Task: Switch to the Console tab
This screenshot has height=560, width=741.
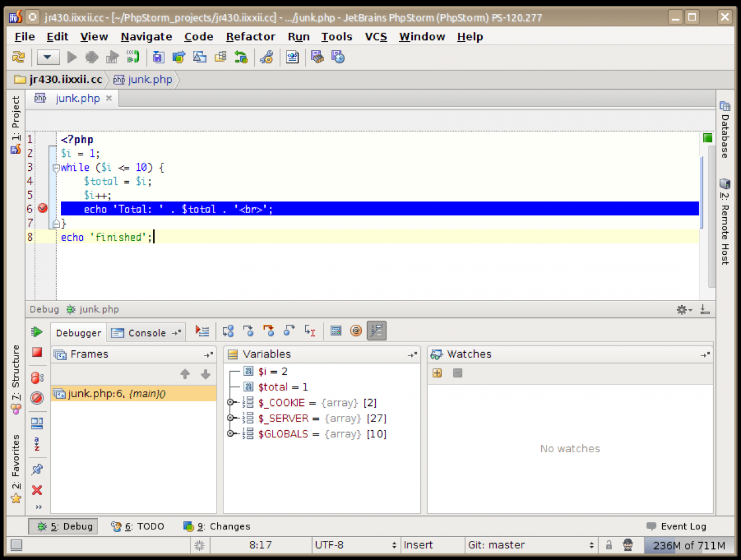Action: [146, 333]
